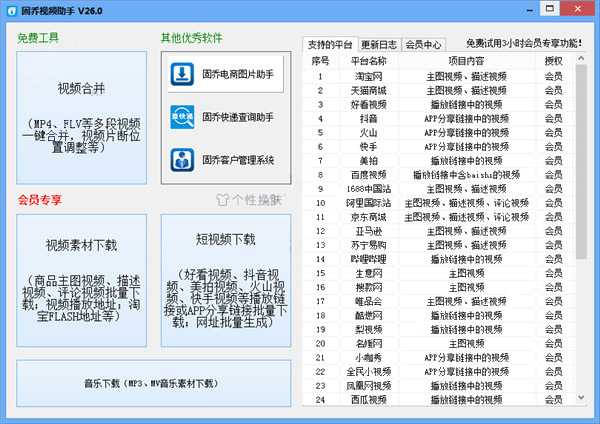Select the 小咖秀 row
This screenshot has width=600, height=424.
click(x=439, y=357)
